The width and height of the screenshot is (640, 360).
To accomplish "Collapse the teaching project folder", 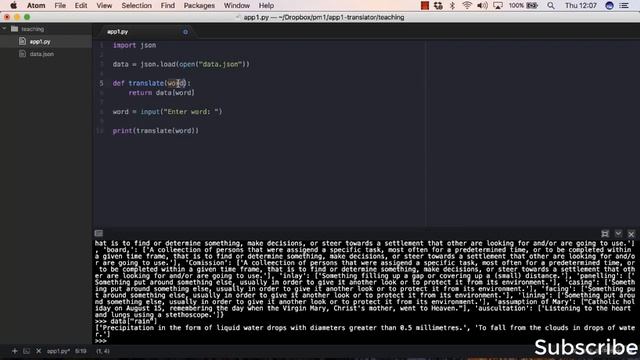I will pos(4,29).
